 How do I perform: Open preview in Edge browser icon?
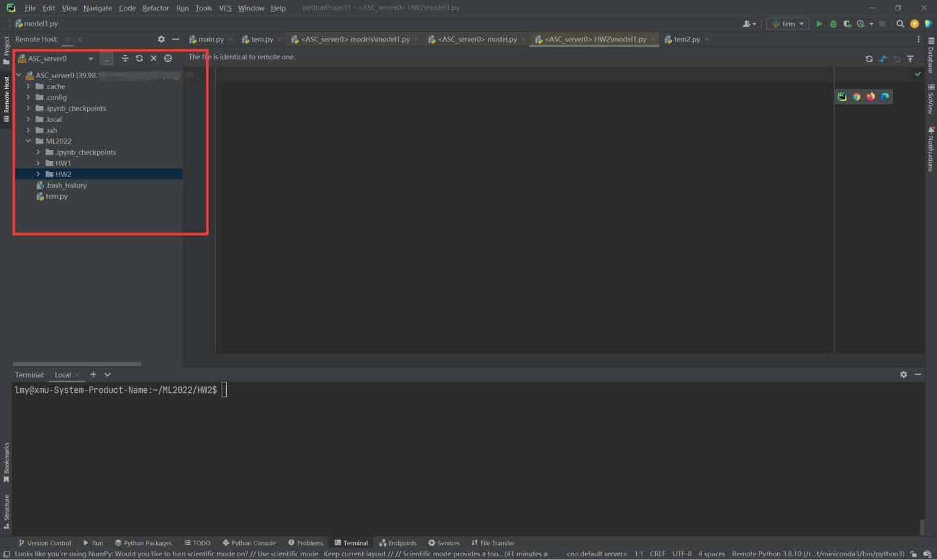click(885, 96)
